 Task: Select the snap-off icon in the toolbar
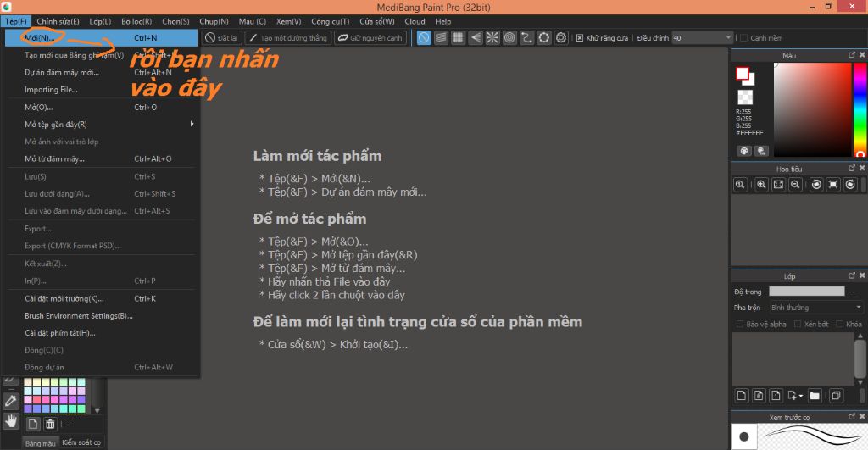click(424, 37)
